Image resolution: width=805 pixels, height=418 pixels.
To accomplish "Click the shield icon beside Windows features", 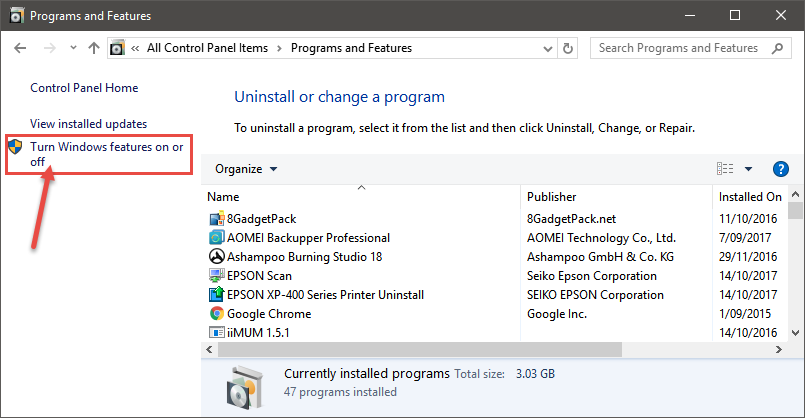I will (x=15, y=147).
